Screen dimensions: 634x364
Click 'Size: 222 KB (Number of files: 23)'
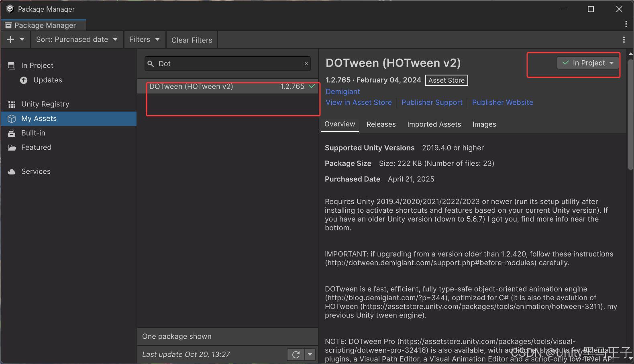(x=436, y=163)
